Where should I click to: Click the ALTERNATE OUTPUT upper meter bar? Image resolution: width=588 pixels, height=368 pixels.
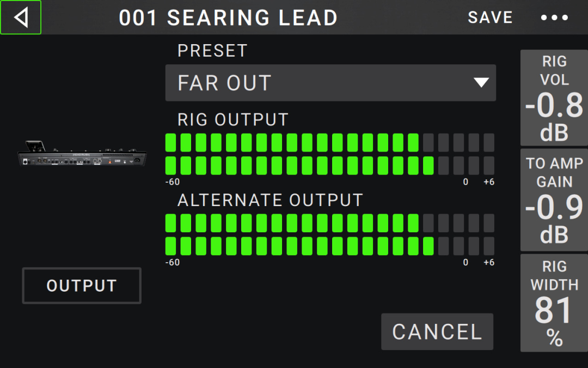[x=329, y=223]
